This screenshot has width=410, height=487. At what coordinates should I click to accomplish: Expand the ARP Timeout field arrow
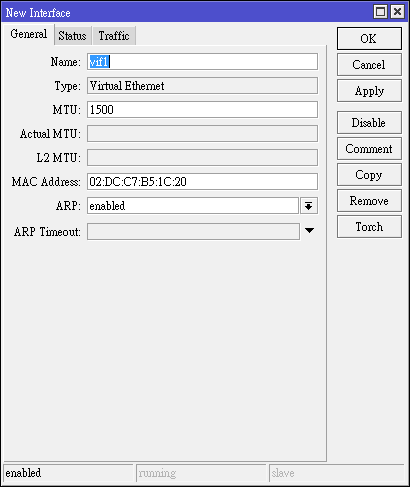[x=309, y=231]
